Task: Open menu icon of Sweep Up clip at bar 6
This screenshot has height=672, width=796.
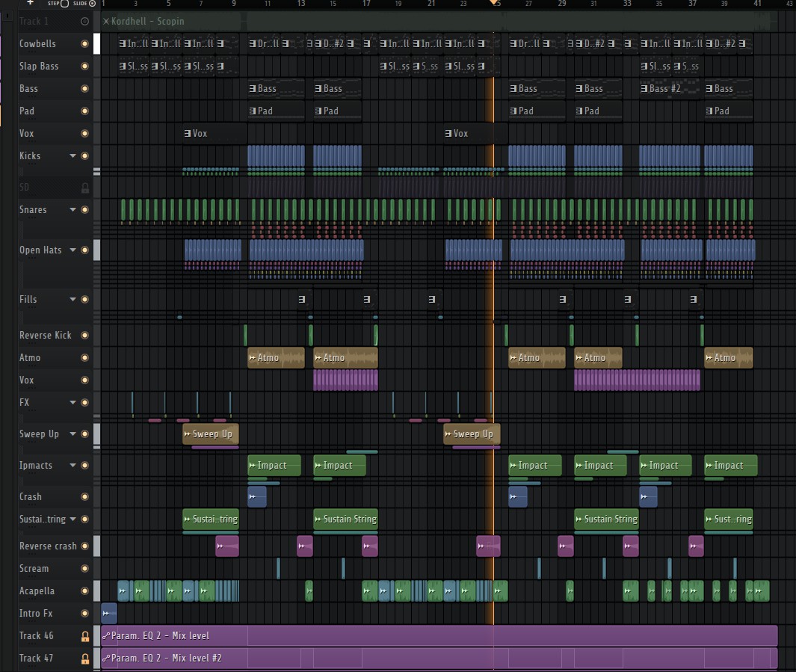Action: coord(188,434)
